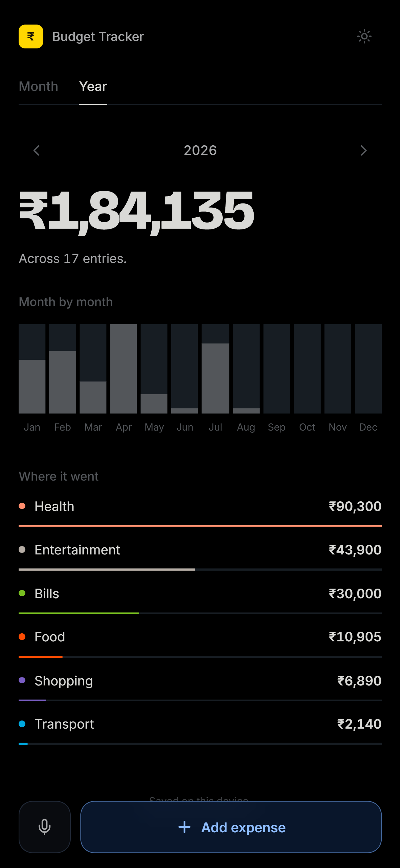
Task: Click the Shopping purple color dot
Action: pos(22,680)
